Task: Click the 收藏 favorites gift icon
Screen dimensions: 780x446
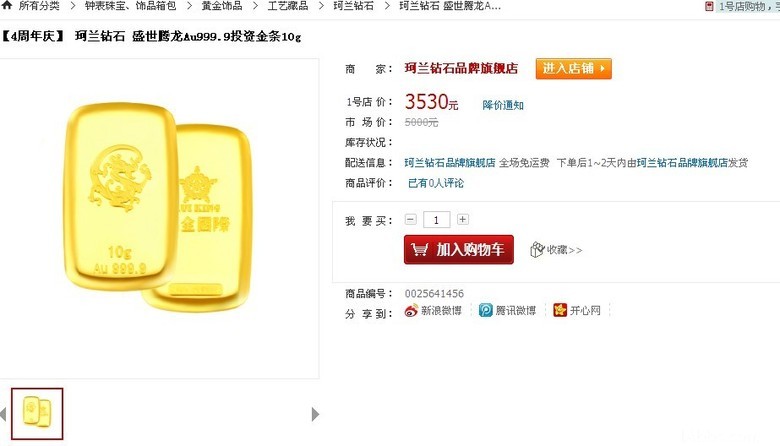Action: click(537, 250)
